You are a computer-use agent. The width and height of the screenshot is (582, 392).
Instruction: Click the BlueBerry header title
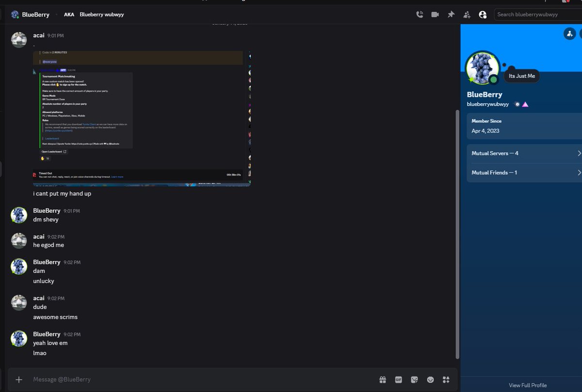[35, 15]
